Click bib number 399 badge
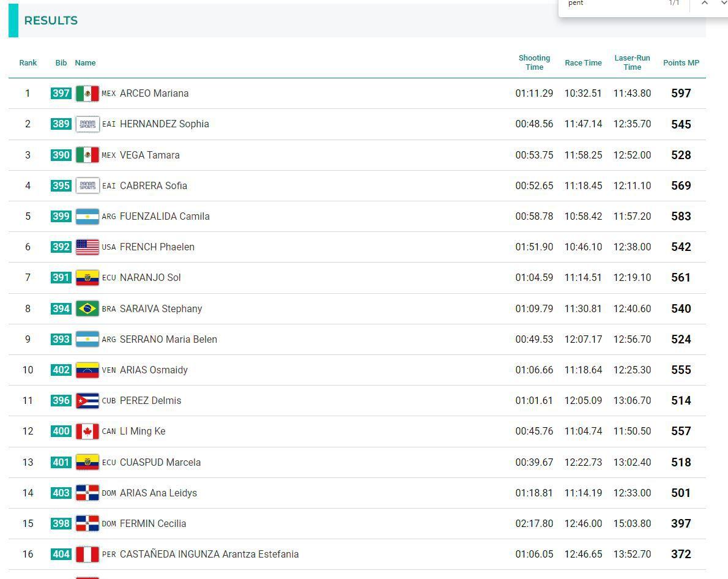Image resolution: width=728 pixels, height=579 pixels. [61, 216]
